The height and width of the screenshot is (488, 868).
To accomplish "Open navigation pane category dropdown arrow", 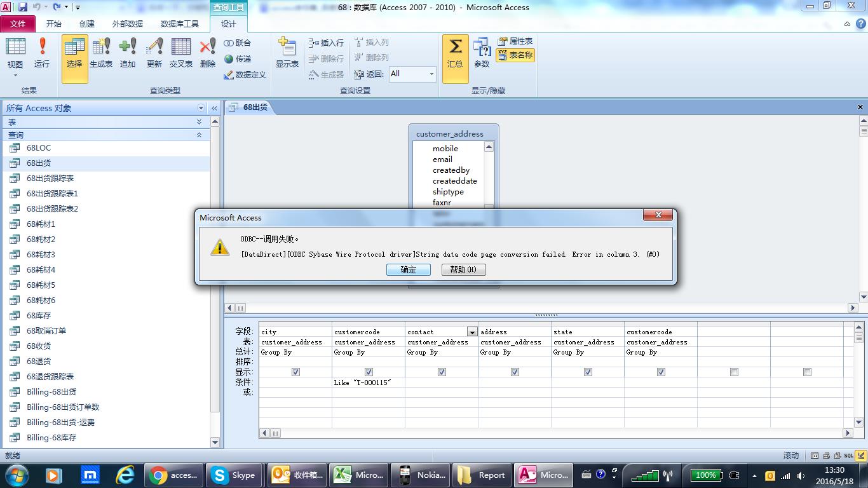I will 201,108.
